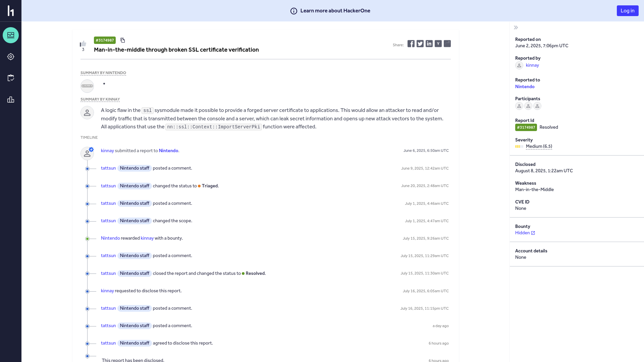Click the info icon in top banner
This screenshot has width=644, height=362.
click(x=294, y=11)
